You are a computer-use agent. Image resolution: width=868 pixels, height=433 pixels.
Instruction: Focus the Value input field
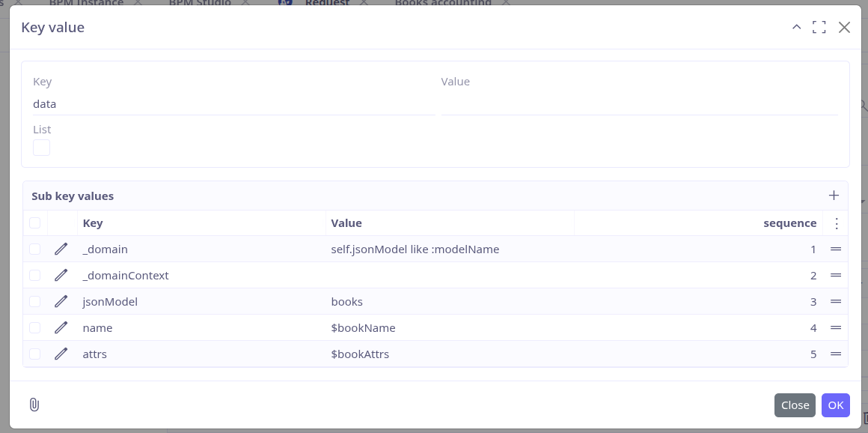click(x=639, y=104)
